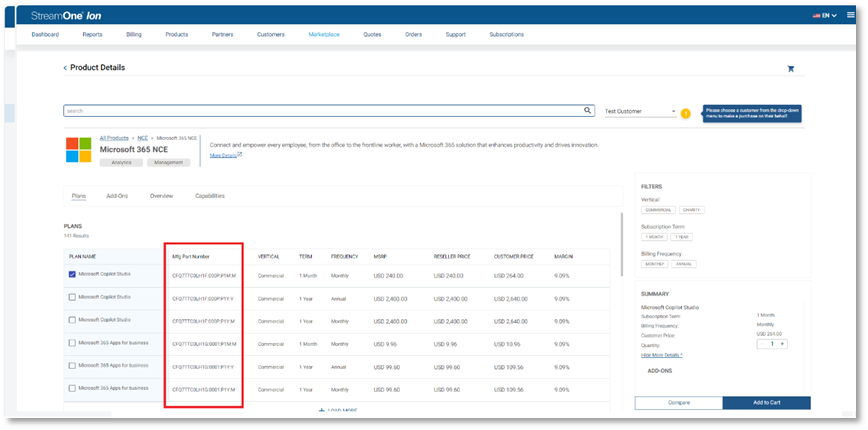Click the MSRP column header
This screenshot has height=430, width=868.
380,257
